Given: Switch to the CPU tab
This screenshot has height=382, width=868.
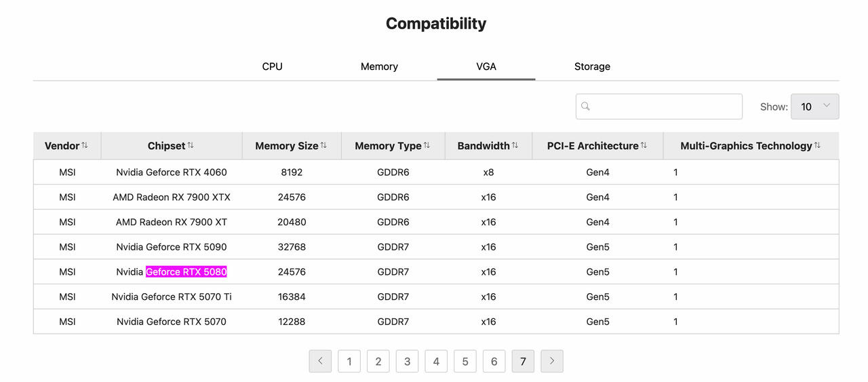Looking at the screenshot, I should (x=272, y=66).
